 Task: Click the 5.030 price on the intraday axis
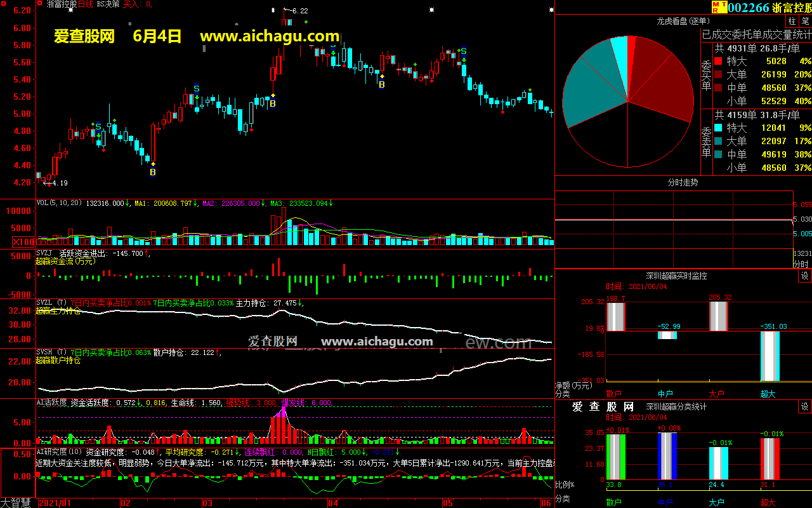(802, 219)
